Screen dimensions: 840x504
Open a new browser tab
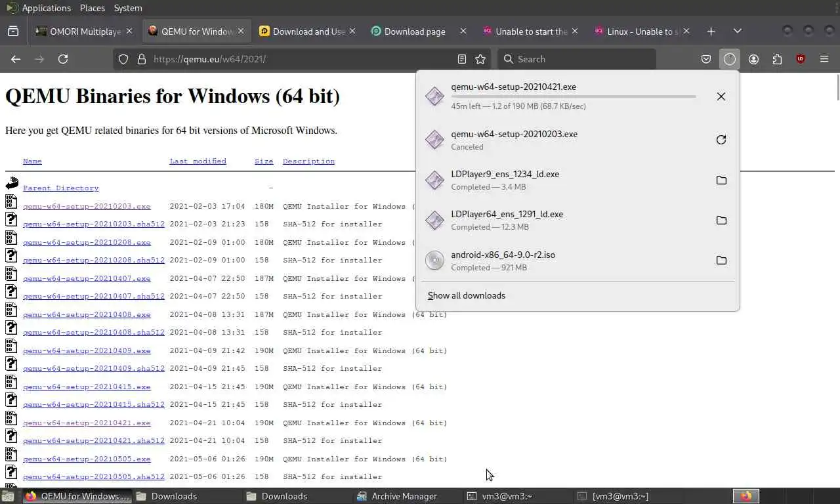point(711,31)
